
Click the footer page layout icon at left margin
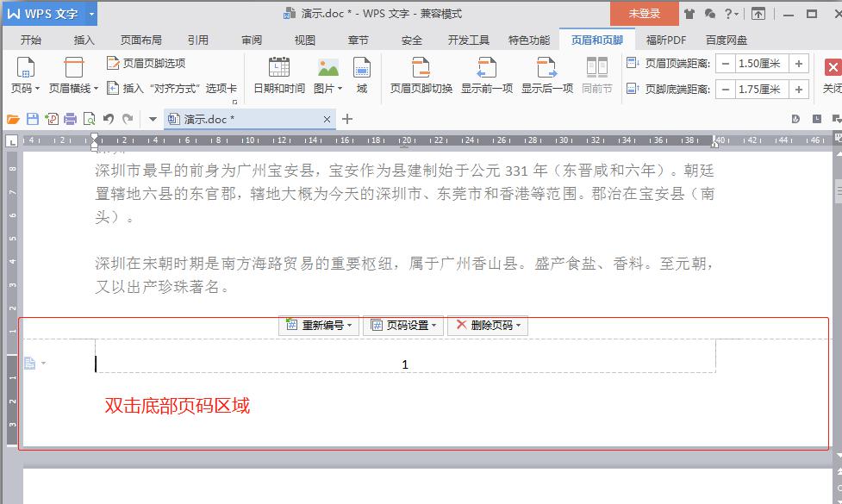[29, 364]
